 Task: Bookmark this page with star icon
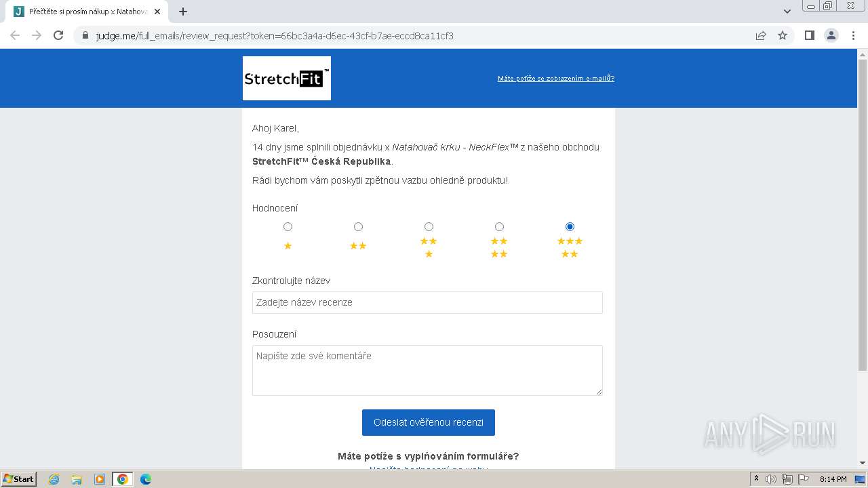click(783, 36)
